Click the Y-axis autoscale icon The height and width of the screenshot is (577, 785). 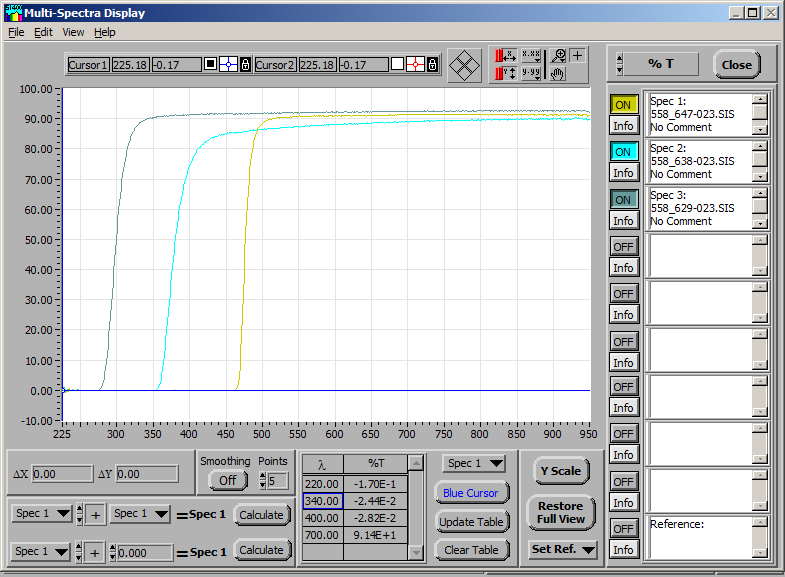pyautogui.click(x=507, y=74)
